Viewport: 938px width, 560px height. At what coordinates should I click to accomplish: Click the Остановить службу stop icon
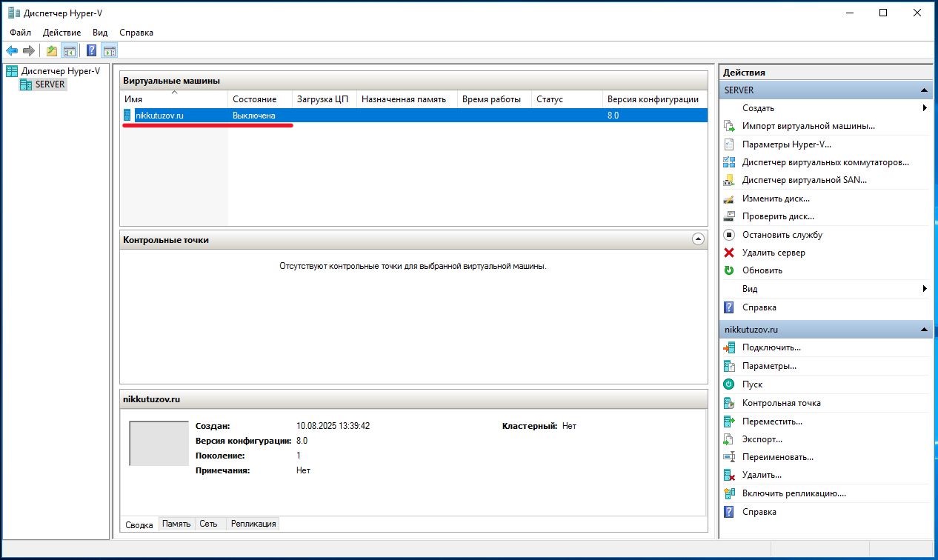(x=729, y=235)
